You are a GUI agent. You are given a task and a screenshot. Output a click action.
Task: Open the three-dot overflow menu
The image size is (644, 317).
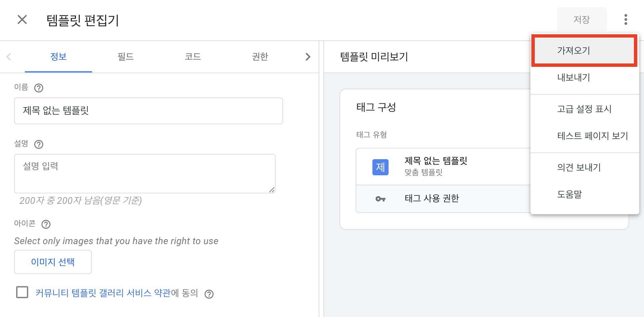tap(626, 19)
